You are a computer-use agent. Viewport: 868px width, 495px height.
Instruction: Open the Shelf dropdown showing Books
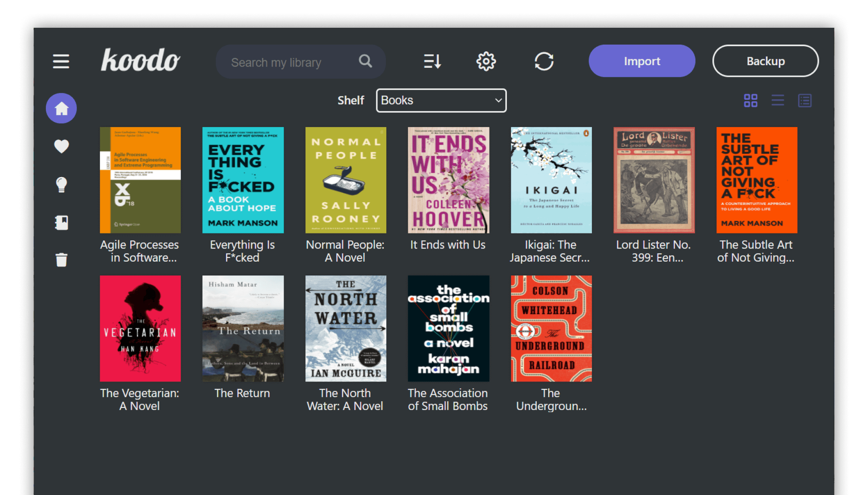tap(441, 101)
